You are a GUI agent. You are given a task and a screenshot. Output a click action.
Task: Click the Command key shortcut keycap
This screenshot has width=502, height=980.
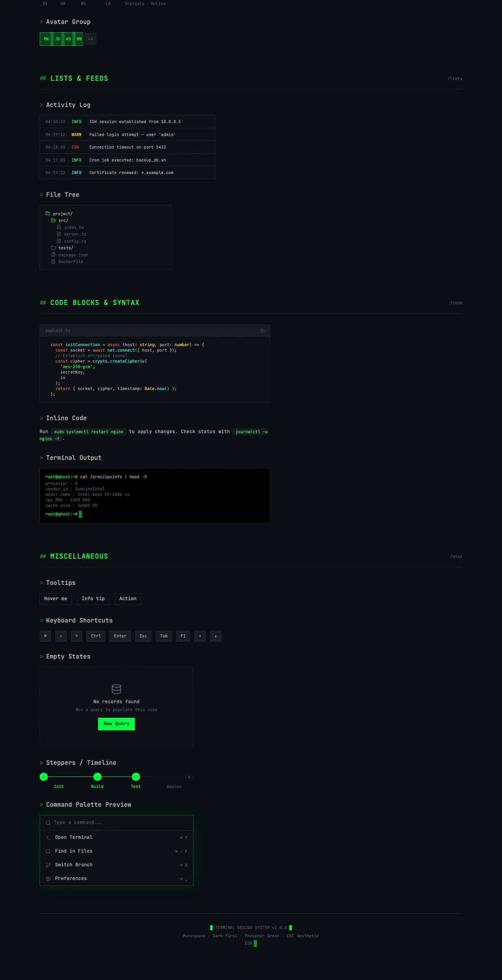[x=45, y=636]
